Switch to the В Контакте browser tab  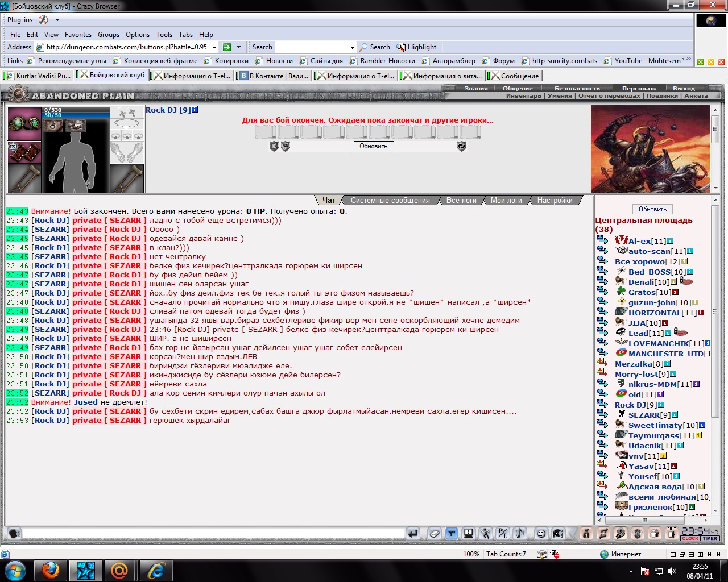[x=275, y=76]
